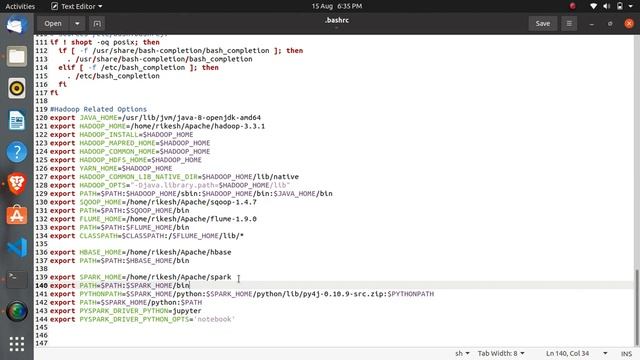Click FLUME_HOME export on line 132
Screen dimensions: 640x360
click(153, 219)
